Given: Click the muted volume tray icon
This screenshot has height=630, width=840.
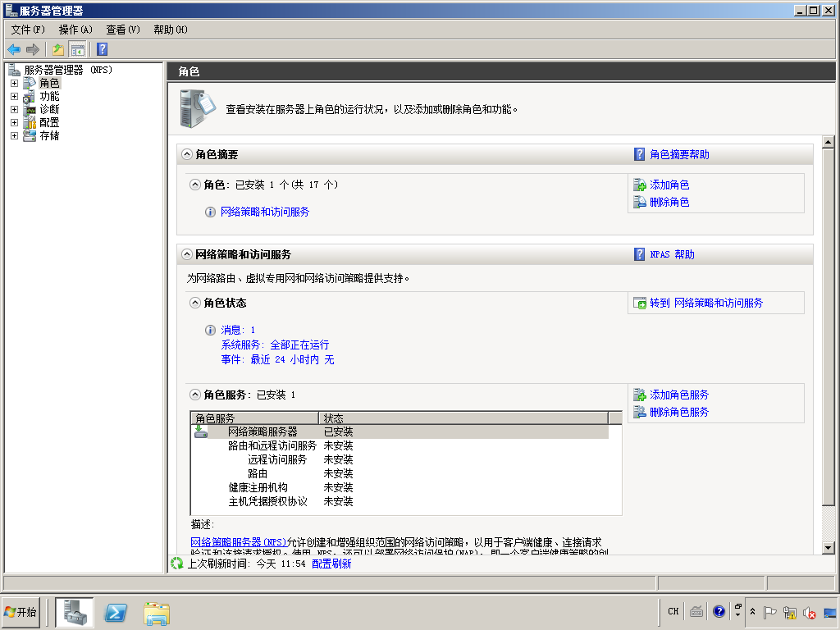Looking at the screenshot, I should [x=809, y=612].
